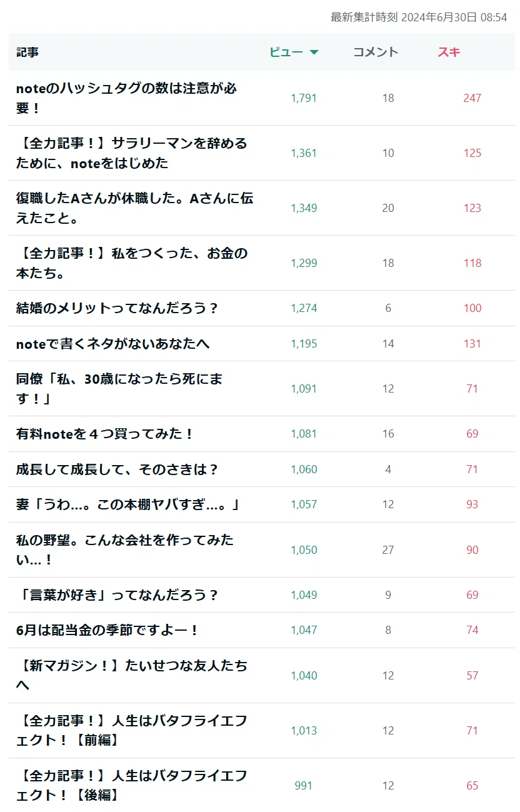The height and width of the screenshot is (812, 520).
Task: Sort the table by コメント column
Action: coord(375,53)
